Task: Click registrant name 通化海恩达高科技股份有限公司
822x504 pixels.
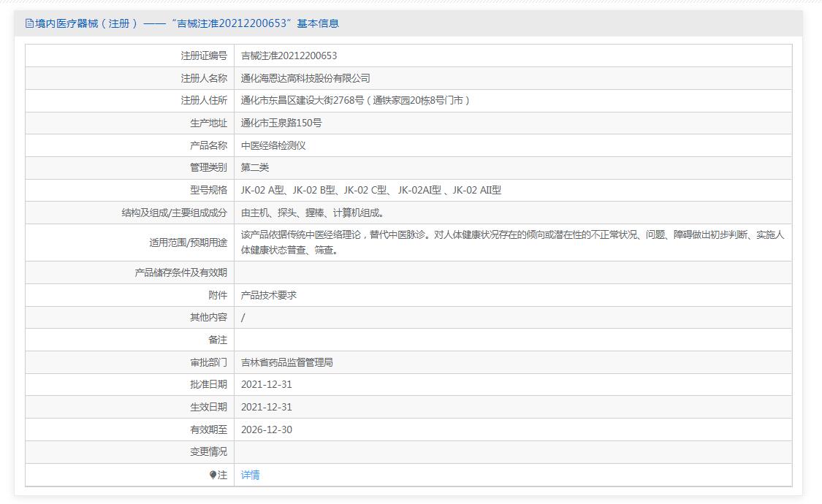Action: [x=305, y=78]
